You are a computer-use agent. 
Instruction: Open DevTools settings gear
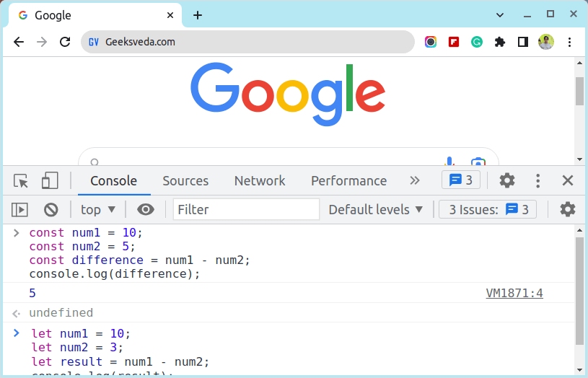pos(507,180)
